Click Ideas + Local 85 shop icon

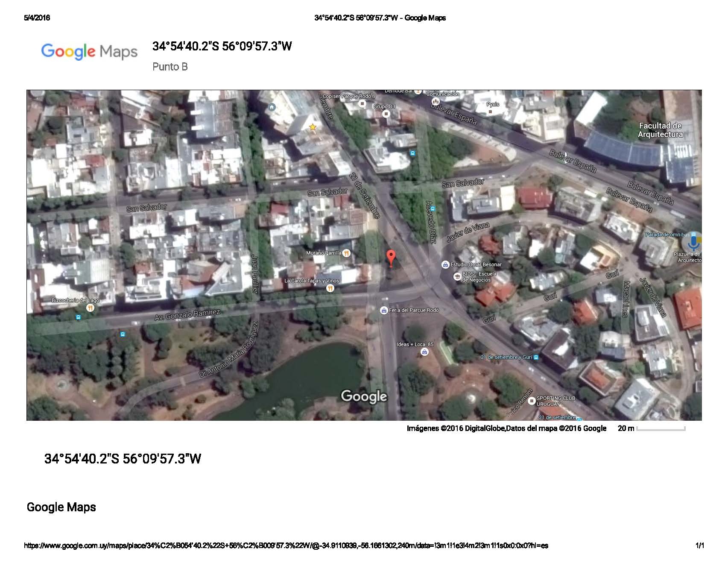[x=424, y=352]
